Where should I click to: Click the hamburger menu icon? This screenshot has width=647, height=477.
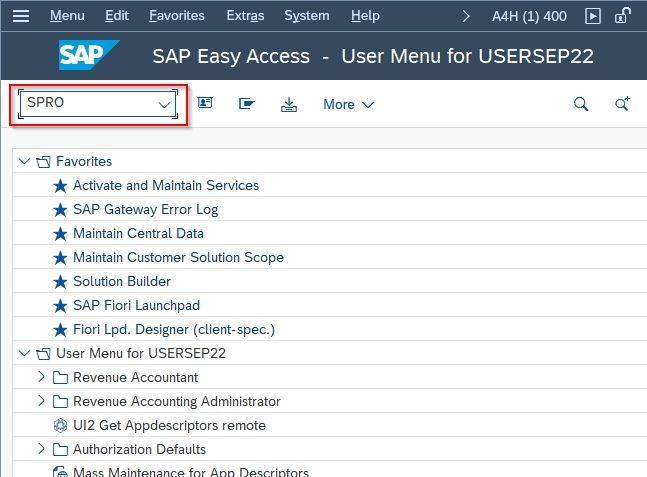tap(21, 16)
